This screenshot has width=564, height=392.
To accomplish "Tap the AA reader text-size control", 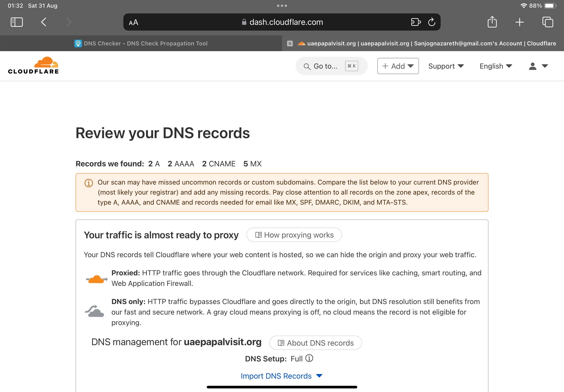I will tap(134, 23).
